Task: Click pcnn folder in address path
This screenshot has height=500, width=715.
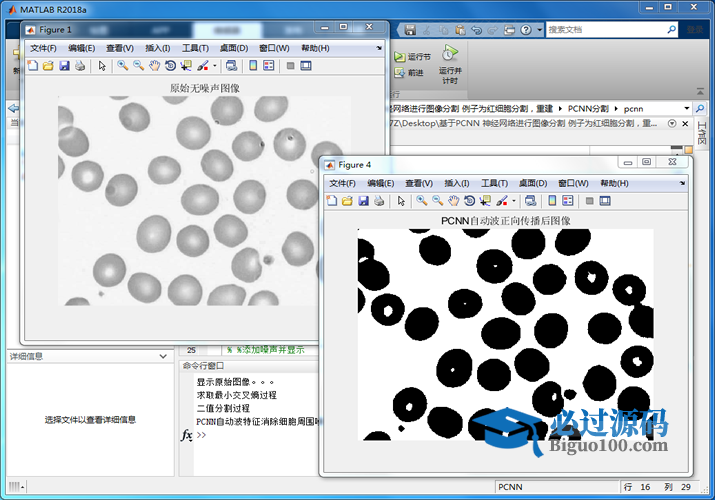Action: 633,108
